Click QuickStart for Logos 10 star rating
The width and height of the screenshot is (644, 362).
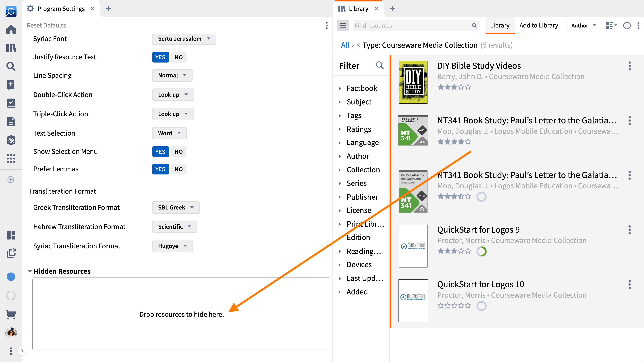click(454, 306)
